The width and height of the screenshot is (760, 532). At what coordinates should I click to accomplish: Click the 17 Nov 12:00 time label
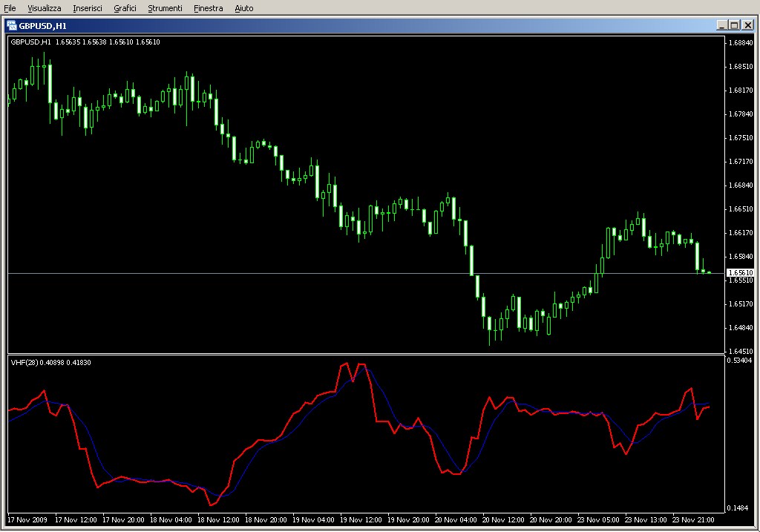76,520
